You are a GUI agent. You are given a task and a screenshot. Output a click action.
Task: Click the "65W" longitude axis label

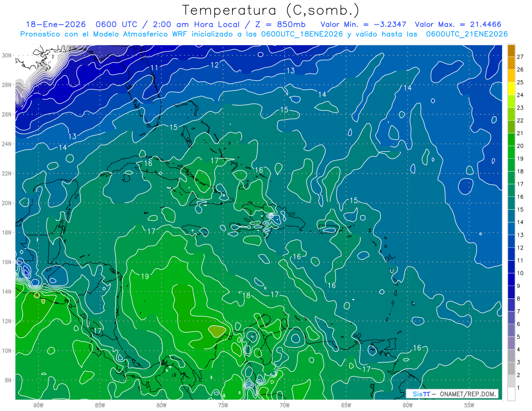pos(346,405)
